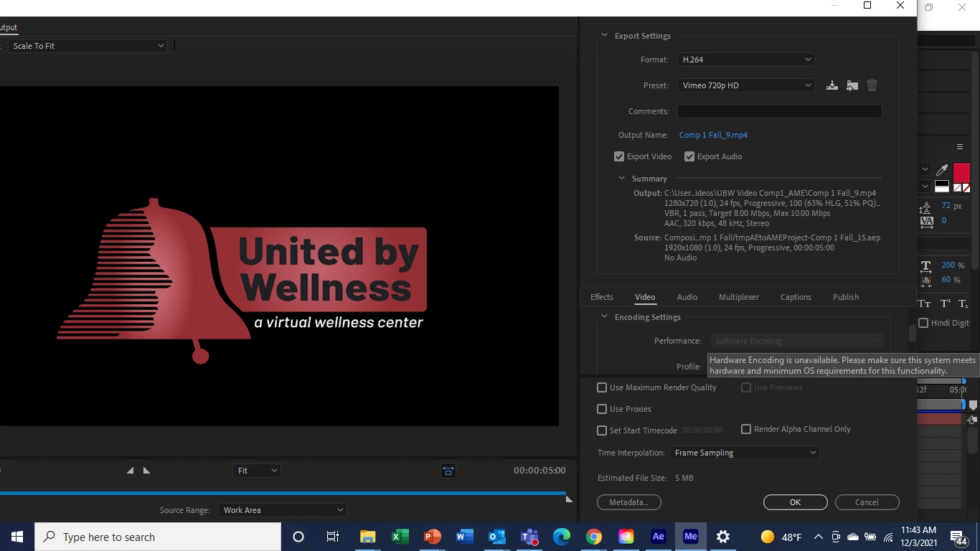This screenshot has width=980, height=551.
Task: Open the Scale To Fit dropdown
Action: coord(88,46)
